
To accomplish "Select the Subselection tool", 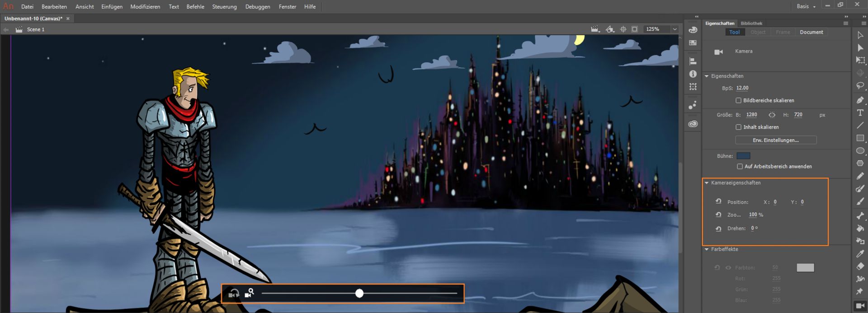I will pyautogui.click(x=860, y=48).
